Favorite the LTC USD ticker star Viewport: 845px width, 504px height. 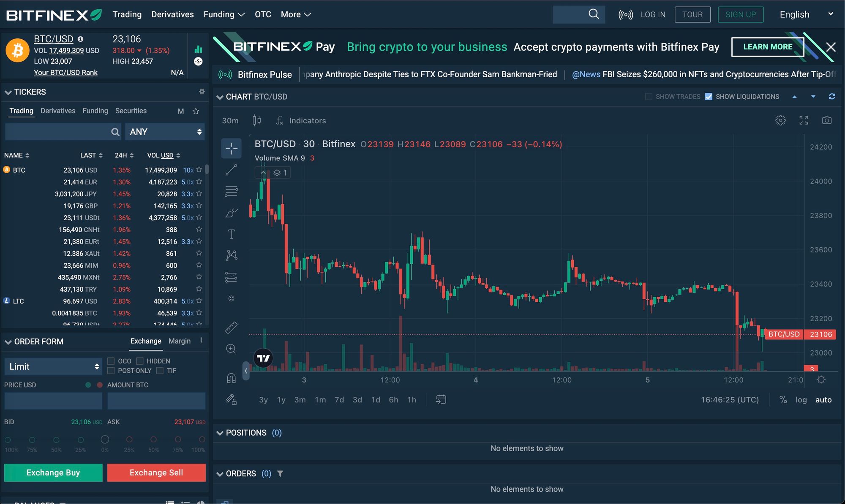pos(199,301)
